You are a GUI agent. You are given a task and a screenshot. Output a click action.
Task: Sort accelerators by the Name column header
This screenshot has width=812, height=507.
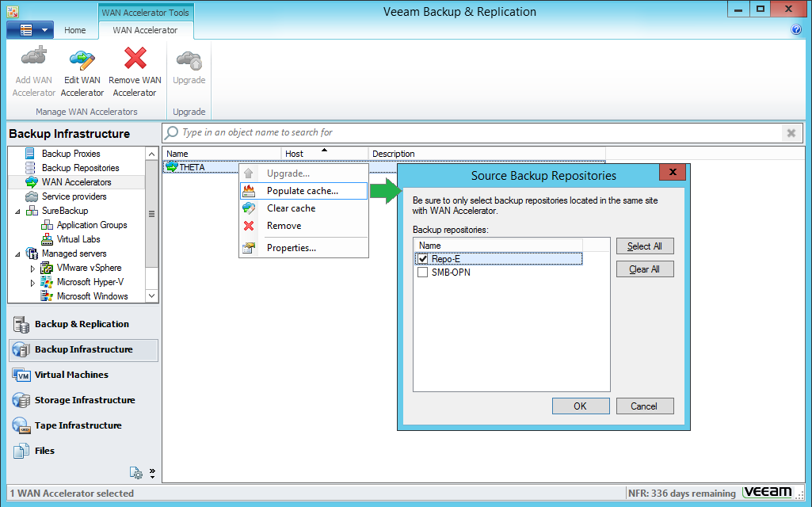[x=222, y=154]
